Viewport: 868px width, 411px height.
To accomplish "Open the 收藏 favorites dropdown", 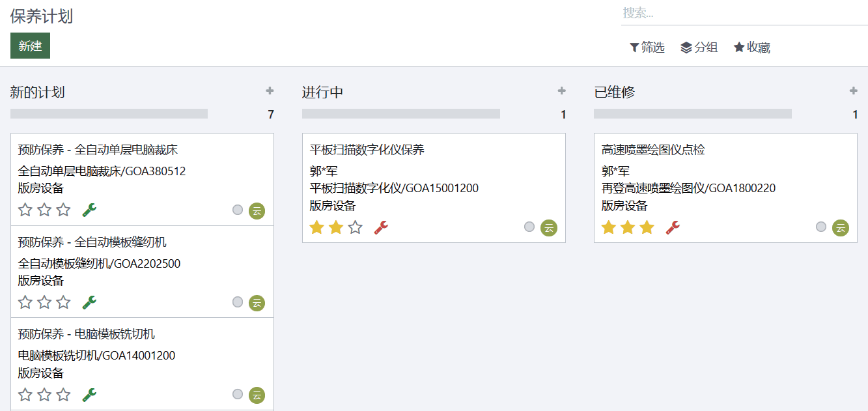I will coord(752,48).
